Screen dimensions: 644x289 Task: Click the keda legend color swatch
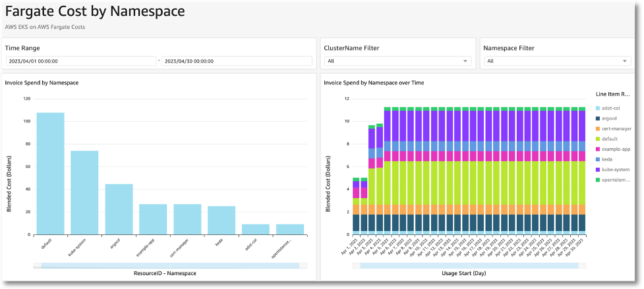(598, 159)
